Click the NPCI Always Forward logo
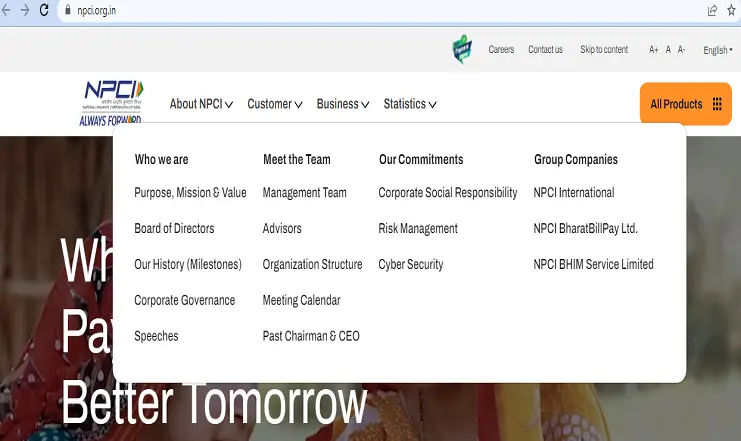The width and height of the screenshot is (741, 441). [x=112, y=103]
